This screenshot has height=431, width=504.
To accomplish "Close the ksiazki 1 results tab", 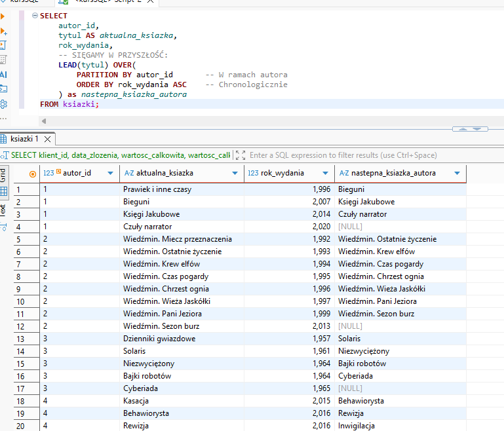I will click(x=47, y=139).
